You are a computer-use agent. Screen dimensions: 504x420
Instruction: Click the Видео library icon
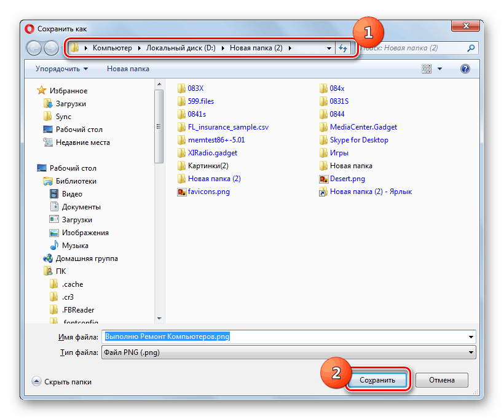[x=54, y=193]
